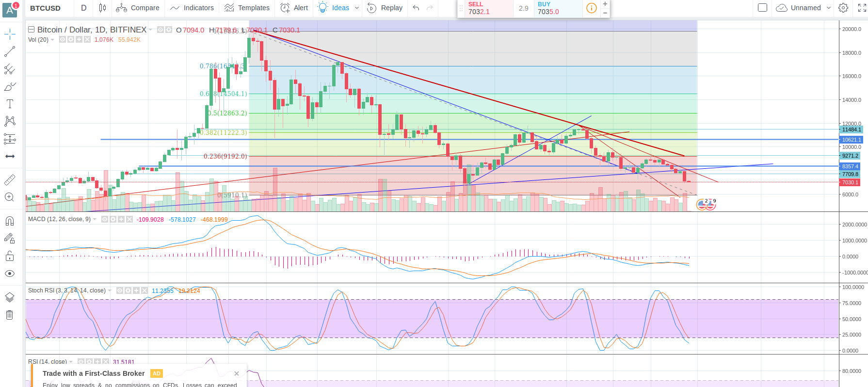Toggle fullscreen mode
The width and height of the screenshot is (868, 387).
pyautogui.click(x=862, y=8)
